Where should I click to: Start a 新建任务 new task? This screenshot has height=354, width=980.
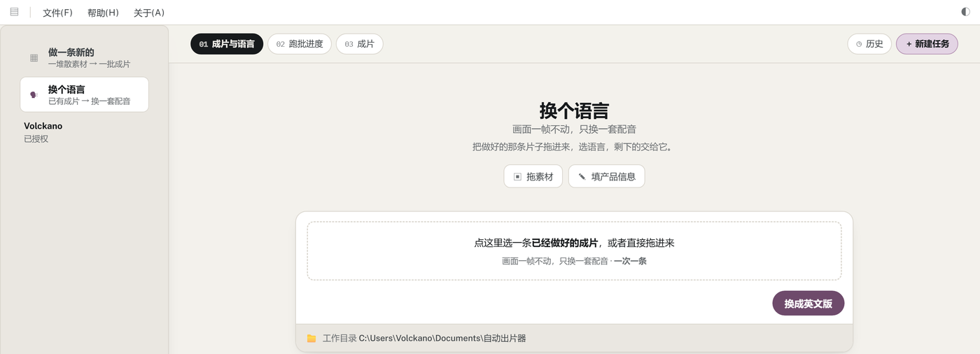click(x=927, y=44)
